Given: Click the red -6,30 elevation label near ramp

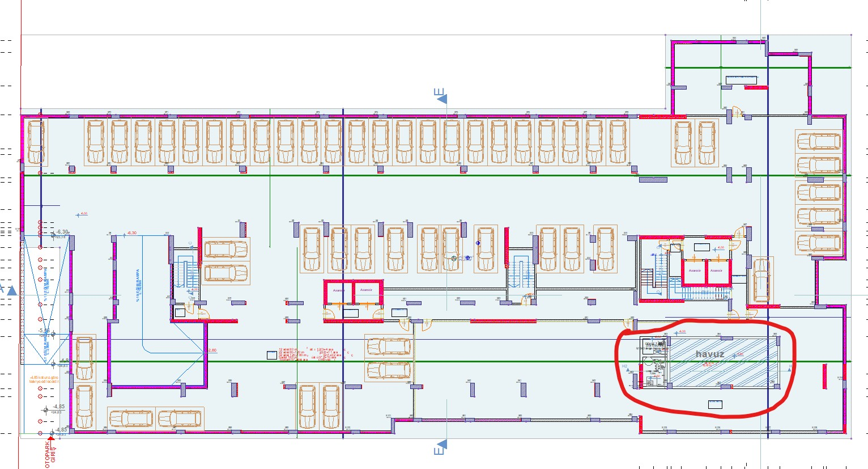Looking at the screenshot, I should [x=131, y=233].
